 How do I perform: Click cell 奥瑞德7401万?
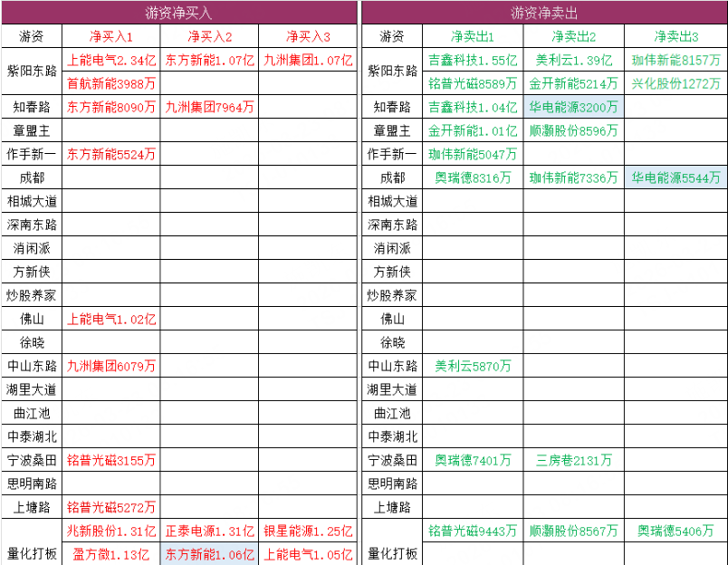(x=473, y=460)
